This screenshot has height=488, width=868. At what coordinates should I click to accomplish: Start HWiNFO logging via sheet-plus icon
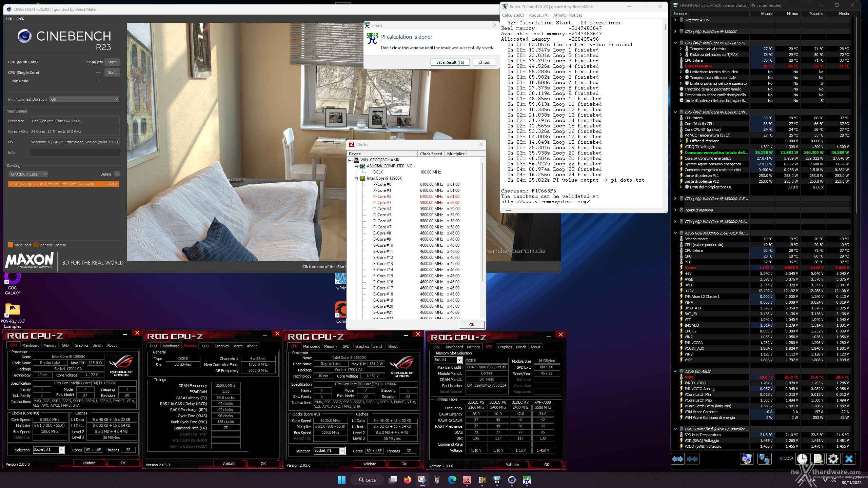pos(817,459)
